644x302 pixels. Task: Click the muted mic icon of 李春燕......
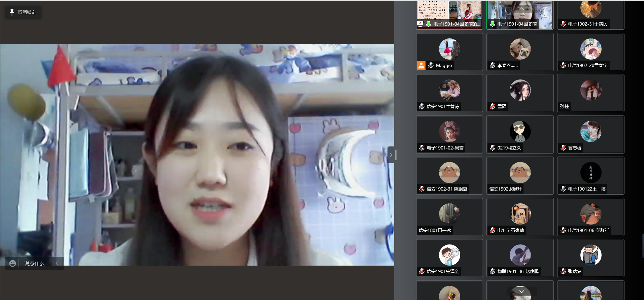493,65
